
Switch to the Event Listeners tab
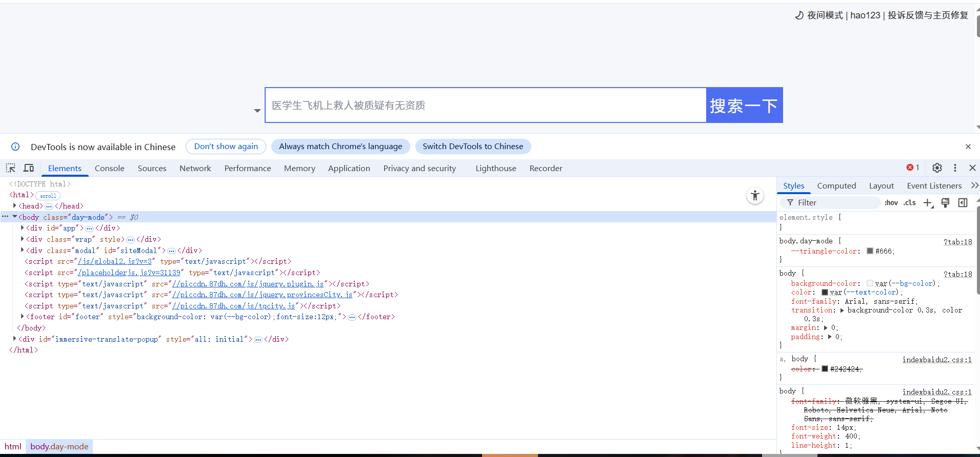point(934,185)
